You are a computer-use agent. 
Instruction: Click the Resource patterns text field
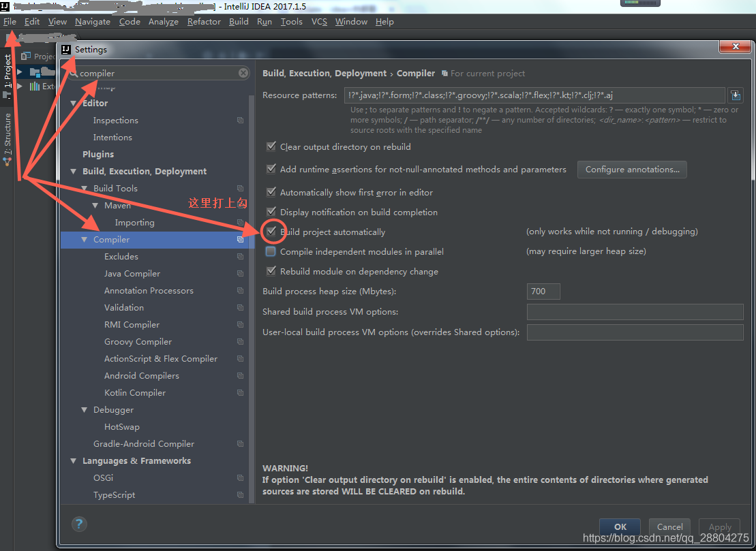[534, 95]
